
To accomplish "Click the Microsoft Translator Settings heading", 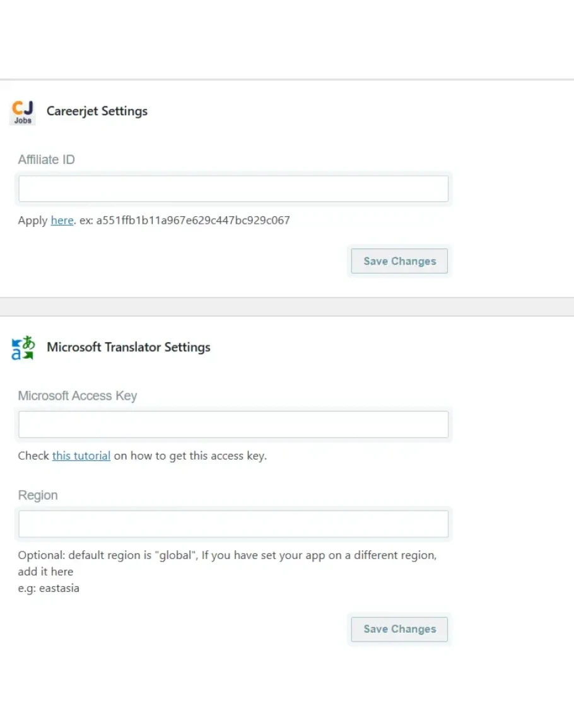I will pyautogui.click(x=129, y=347).
